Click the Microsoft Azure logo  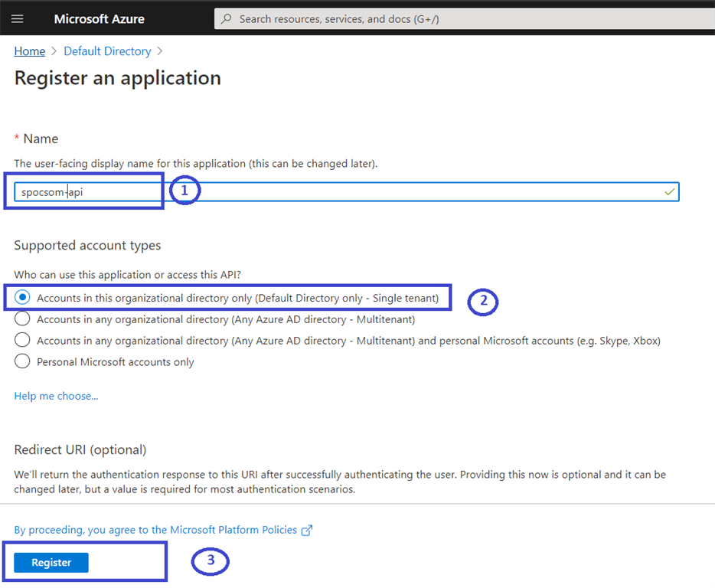tap(98, 18)
